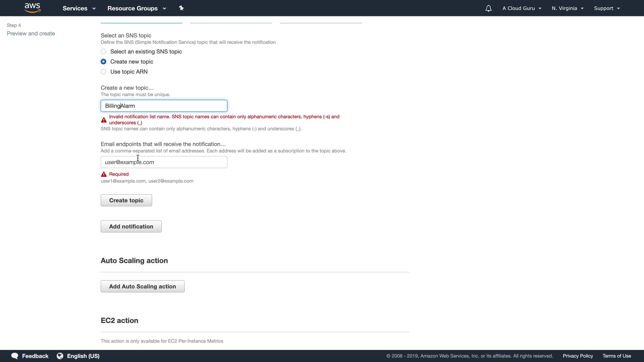The width and height of the screenshot is (644, 362).
Task: Go to Step 4 Preview and create
Action: tap(31, 34)
